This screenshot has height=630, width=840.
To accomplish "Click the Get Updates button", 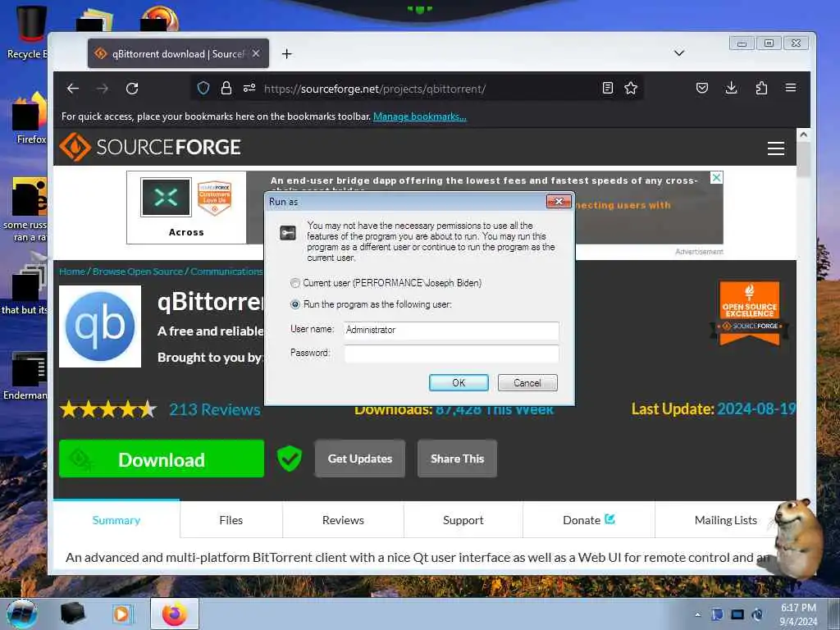I will coord(359,459).
